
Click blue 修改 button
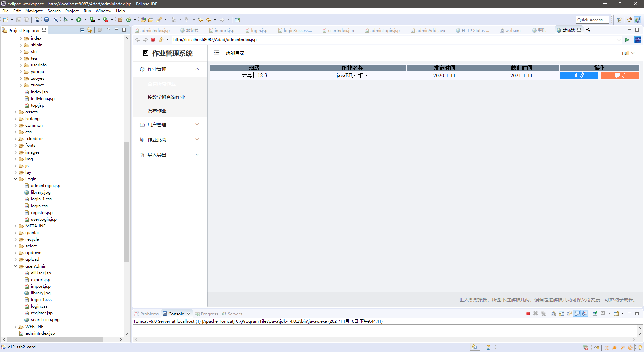(x=579, y=75)
